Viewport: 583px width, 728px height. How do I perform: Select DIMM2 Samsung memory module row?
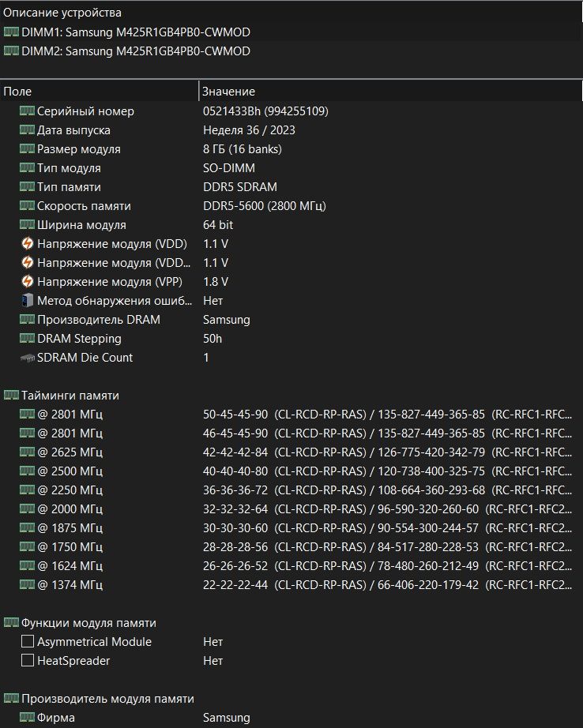tap(291, 51)
